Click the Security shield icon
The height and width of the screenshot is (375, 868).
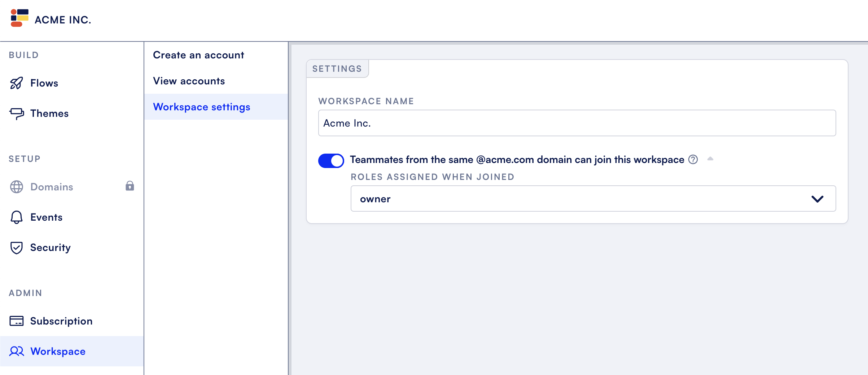click(17, 248)
